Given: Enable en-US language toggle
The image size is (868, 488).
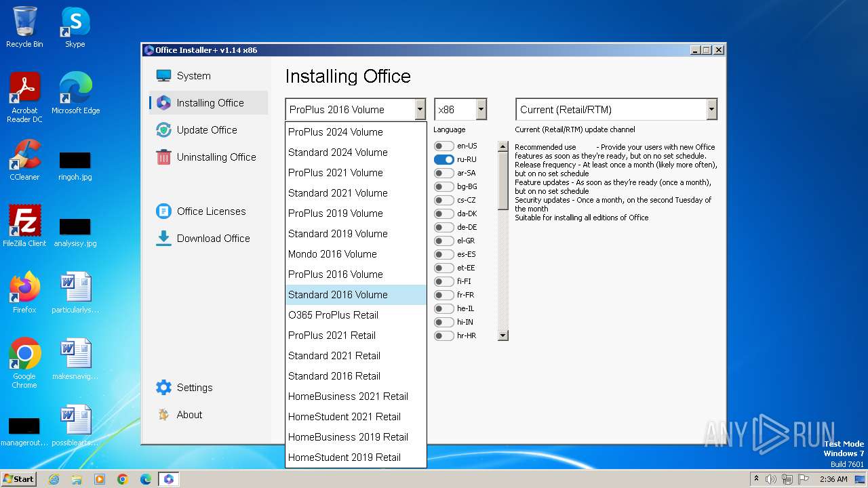Looking at the screenshot, I should 444,146.
